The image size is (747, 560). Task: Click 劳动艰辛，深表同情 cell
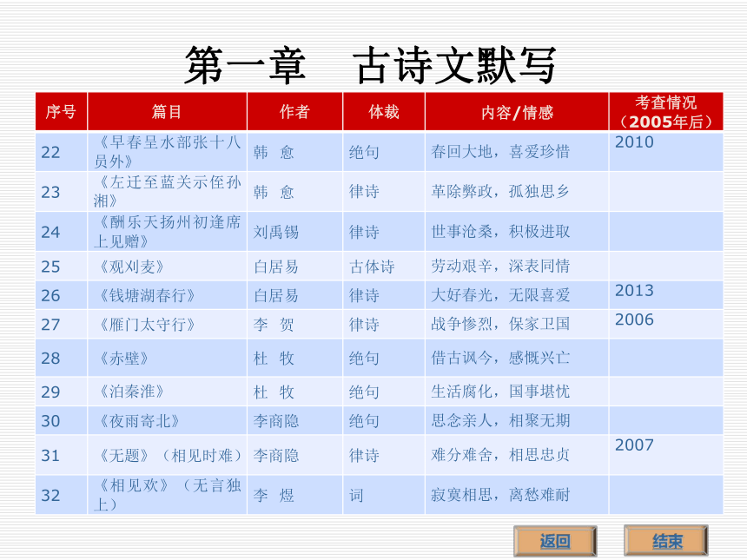(517, 267)
